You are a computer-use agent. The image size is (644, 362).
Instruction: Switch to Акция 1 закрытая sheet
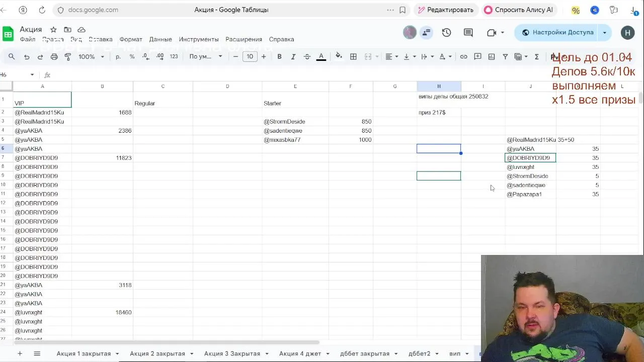point(84,353)
